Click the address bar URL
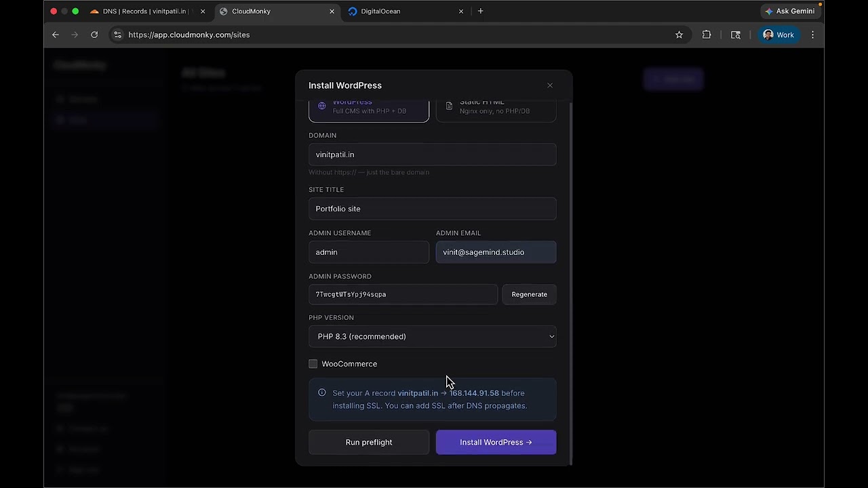The width and height of the screenshot is (868, 488). [x=189, y=35]
